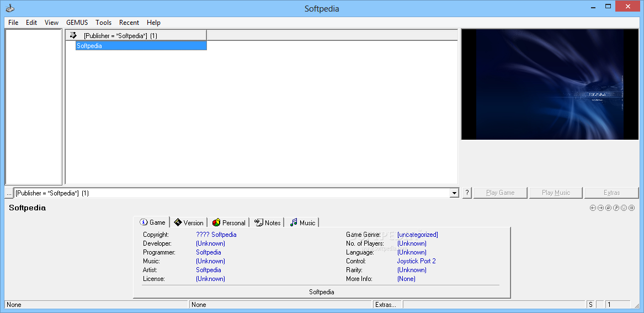
Task: Click the Extras button beside Play Music
Action: click(x=611, y=193)
